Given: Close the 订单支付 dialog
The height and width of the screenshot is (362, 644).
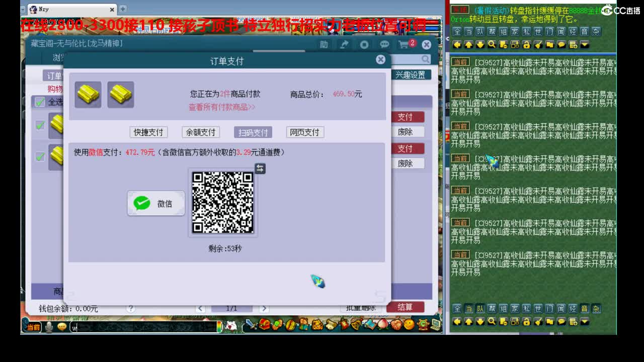Looking at the screenshot, I should point(381,59).
